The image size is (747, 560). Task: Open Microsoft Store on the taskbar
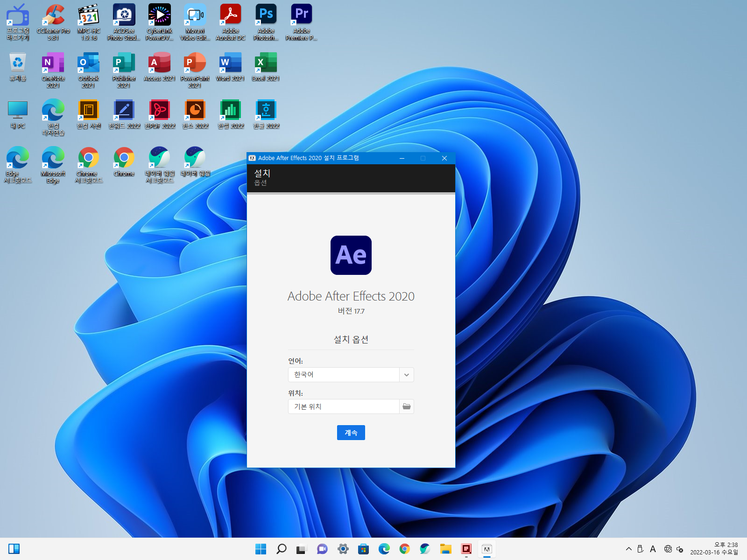[364, 549]
